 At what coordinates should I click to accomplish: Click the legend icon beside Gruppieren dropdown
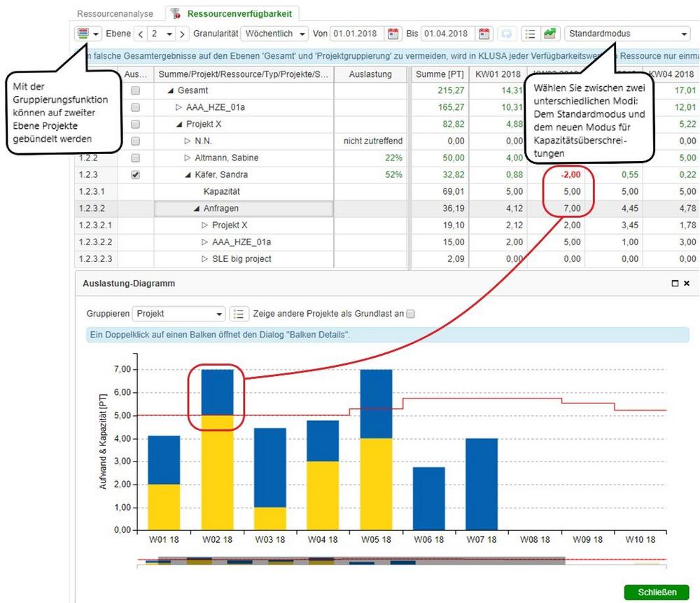[239, 314]
